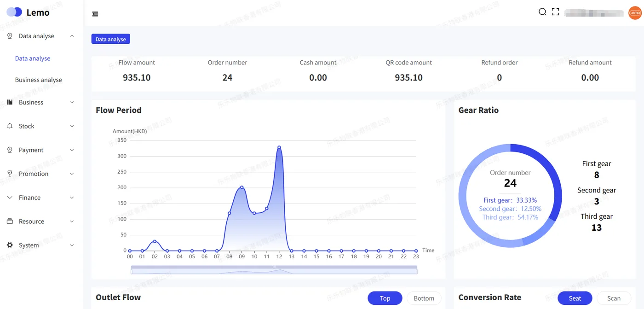This screenshot has height=309, width=644.
Task: Click the Finance sidebar icon
Action: pos(10,198)
